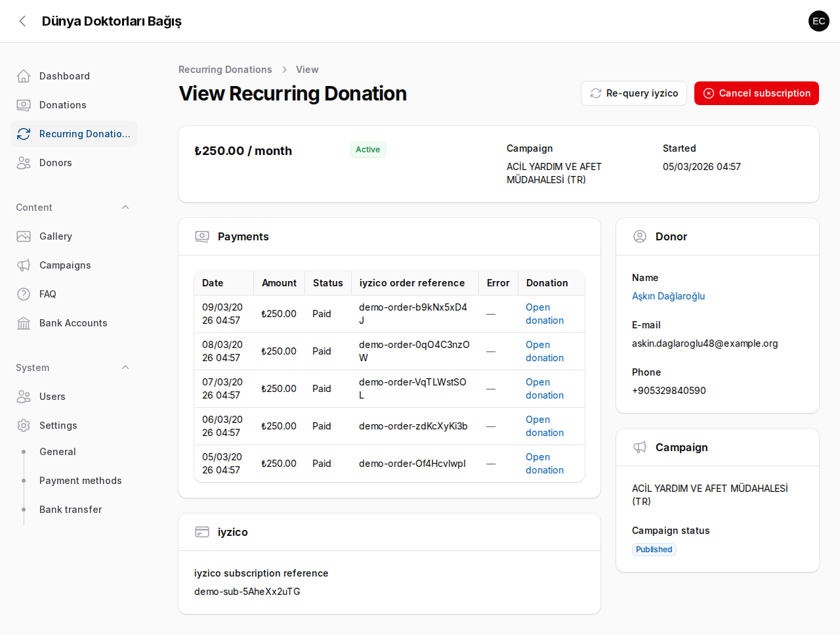Click the Active status badge

367,150
